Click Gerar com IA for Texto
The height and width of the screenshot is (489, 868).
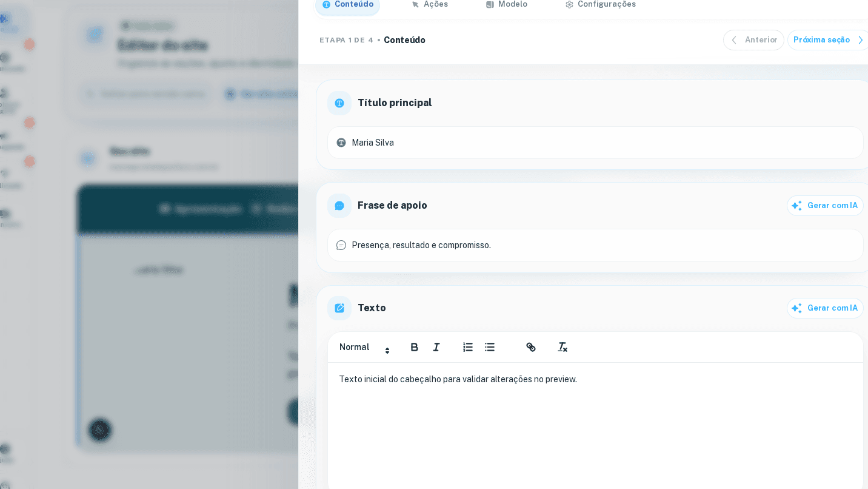tap(825, 308)
